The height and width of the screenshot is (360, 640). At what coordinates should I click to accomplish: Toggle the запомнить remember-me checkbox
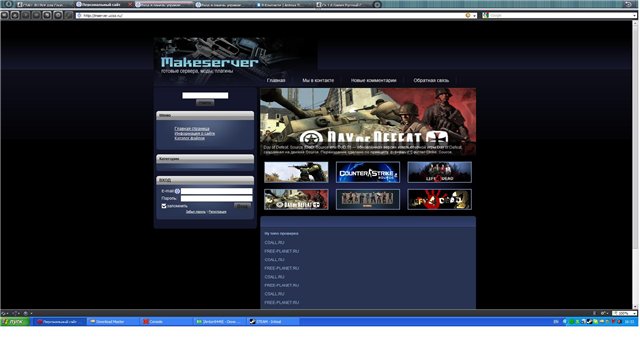pos(164,206)
